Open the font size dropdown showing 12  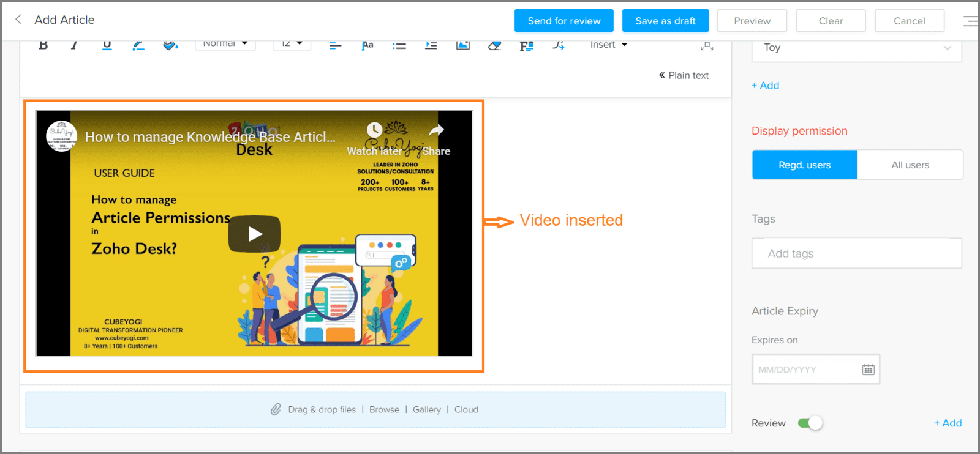[292, 45]
